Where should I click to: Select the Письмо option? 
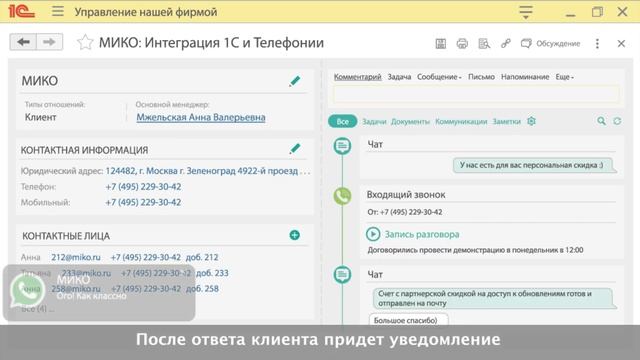click(x=481, y=77)
